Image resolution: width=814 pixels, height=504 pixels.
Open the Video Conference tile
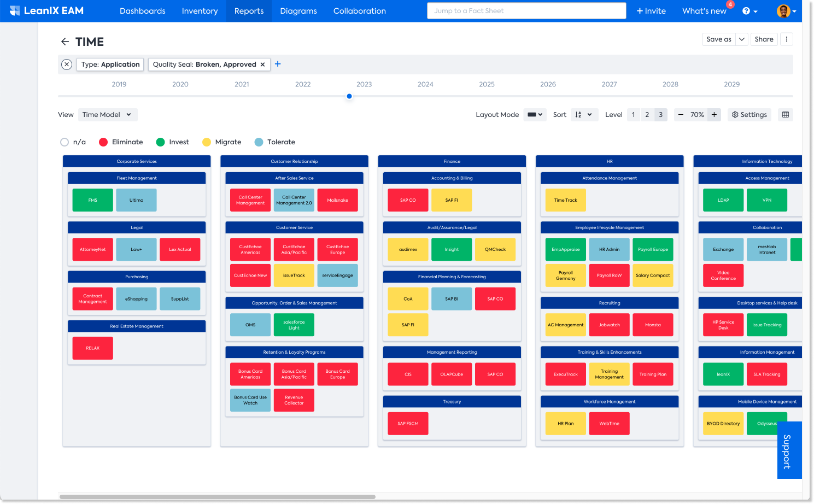tap(723, 276)
